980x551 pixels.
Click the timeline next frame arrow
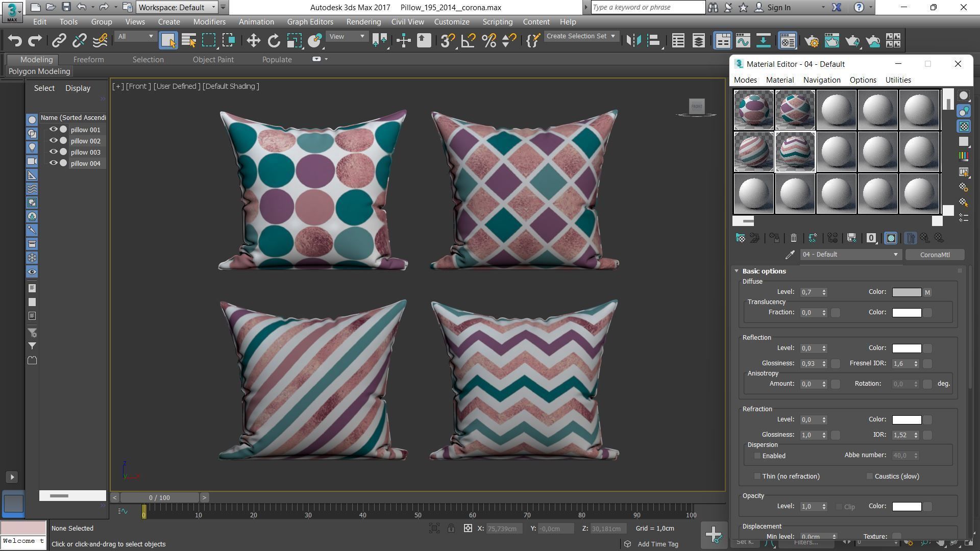pyautogui.click(x=204, y=497)
